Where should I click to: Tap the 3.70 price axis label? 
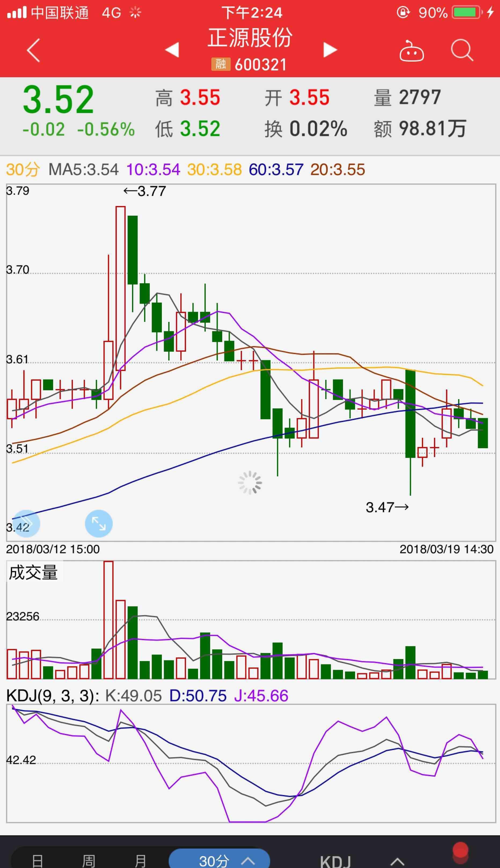(17, 269)
